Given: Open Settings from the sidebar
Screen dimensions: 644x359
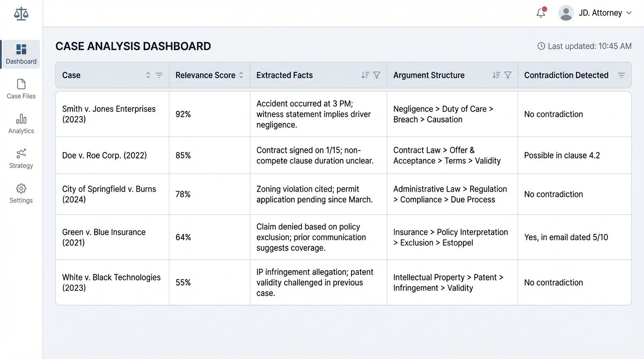Looking at the screenshot, I should point(21,193).
